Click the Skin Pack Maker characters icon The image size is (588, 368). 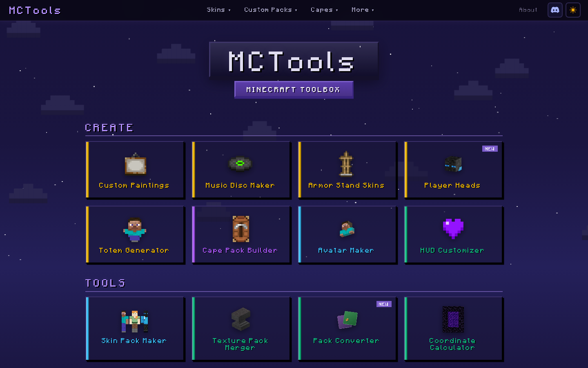(135, 321)
